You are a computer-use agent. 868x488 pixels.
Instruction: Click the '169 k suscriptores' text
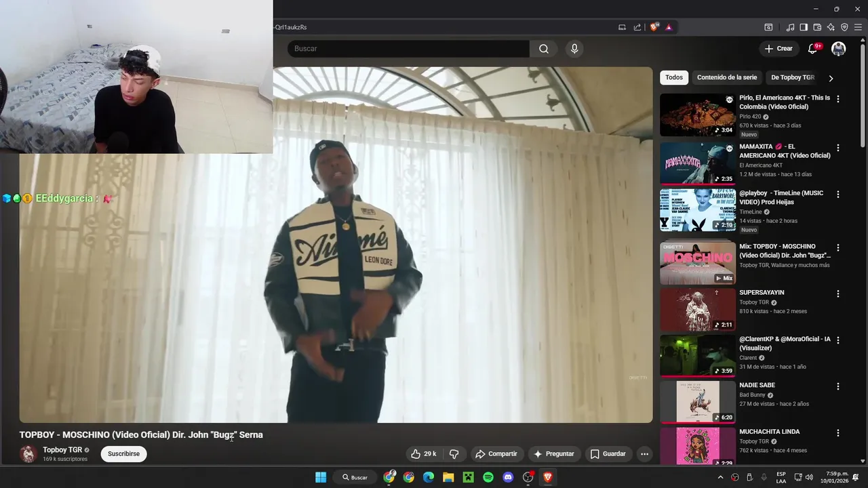65,460
